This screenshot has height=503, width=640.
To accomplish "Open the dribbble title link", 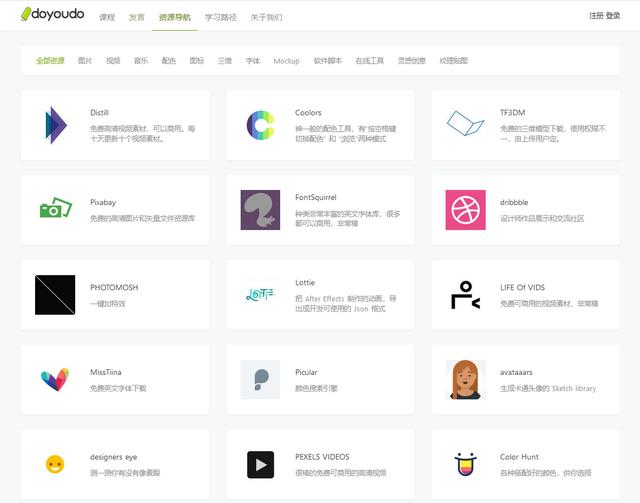I will 514,203.
